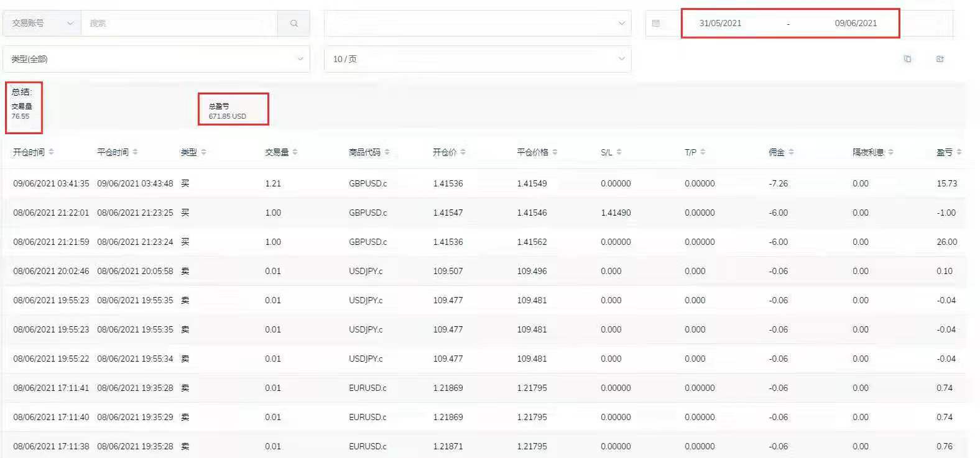Sort by 佣金 using its sort arrows

tap(791, 152)
